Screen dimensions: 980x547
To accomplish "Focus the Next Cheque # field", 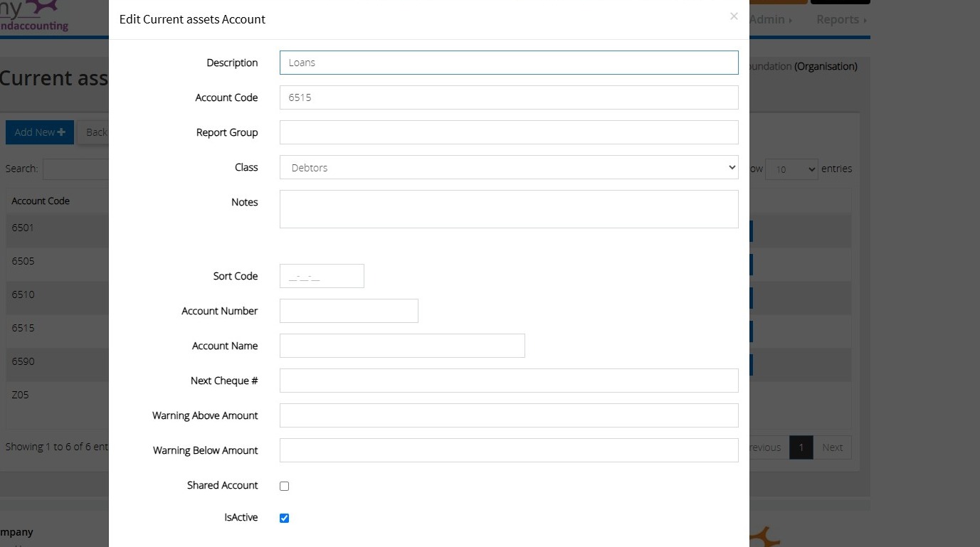I will coord(509,381).
